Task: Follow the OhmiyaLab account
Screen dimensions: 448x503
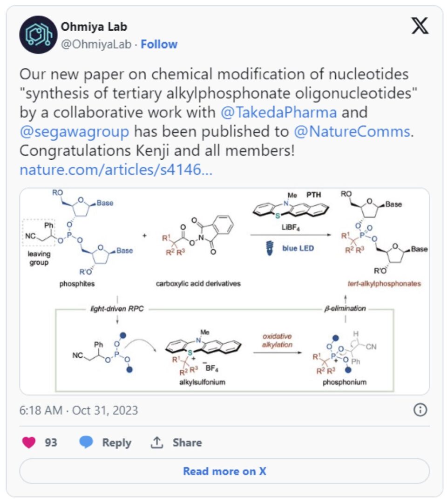Action: click(159, 44)
